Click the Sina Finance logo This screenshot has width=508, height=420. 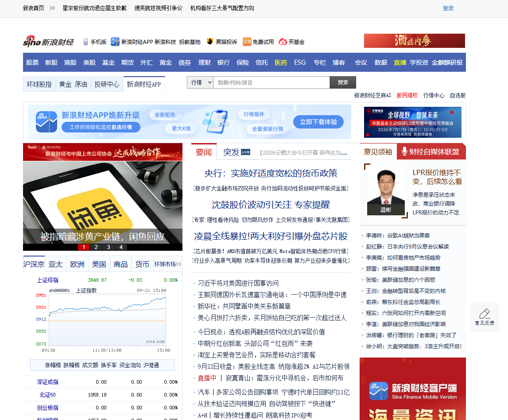coord(48,42)
